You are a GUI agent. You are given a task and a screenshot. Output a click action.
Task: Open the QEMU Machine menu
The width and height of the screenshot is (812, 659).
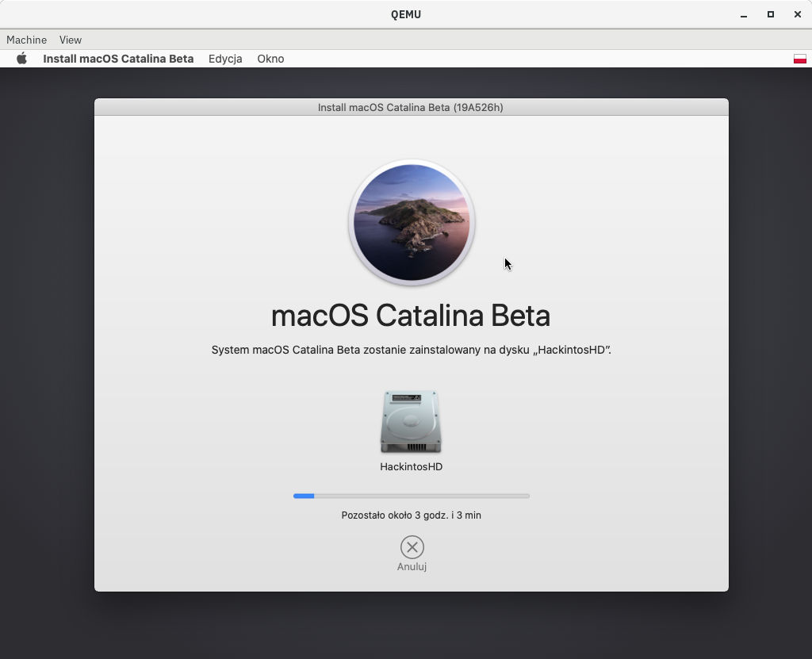pos(26,40)
